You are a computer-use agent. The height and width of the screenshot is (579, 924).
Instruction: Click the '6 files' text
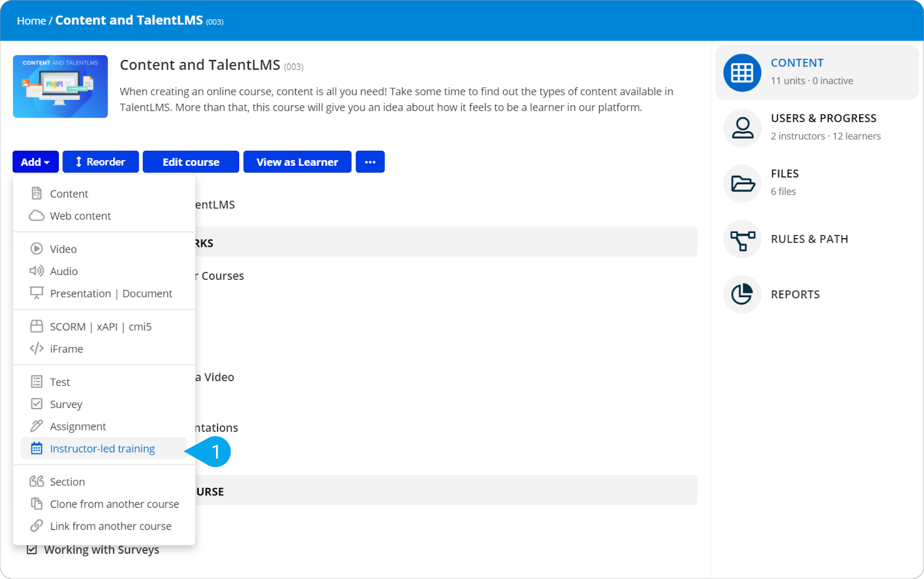783,192
